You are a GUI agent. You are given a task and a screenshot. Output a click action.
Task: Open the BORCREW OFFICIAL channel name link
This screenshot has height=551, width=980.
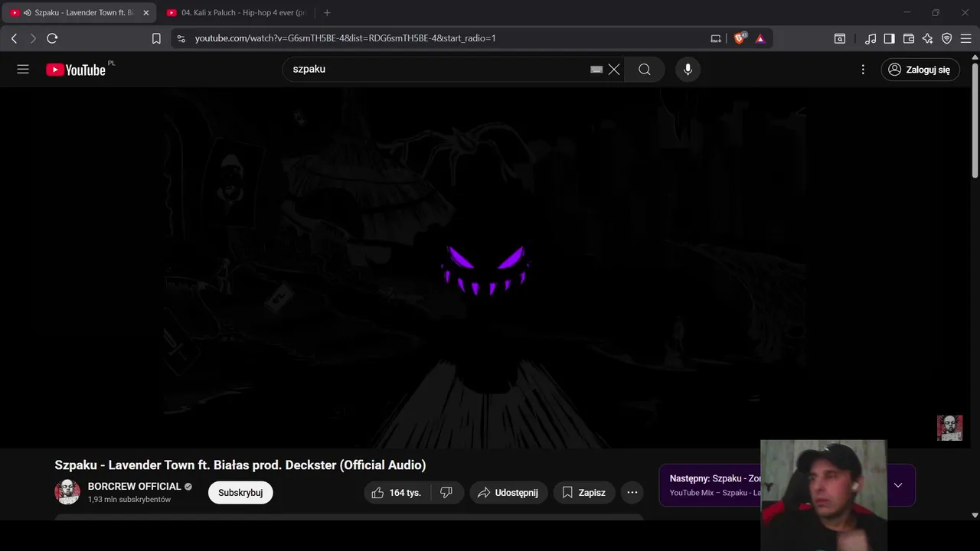135,486
